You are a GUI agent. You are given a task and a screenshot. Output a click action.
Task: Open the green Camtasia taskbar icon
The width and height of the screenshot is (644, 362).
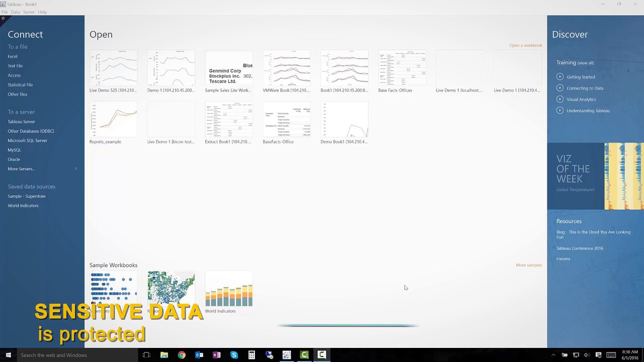(x=304, y=355)
